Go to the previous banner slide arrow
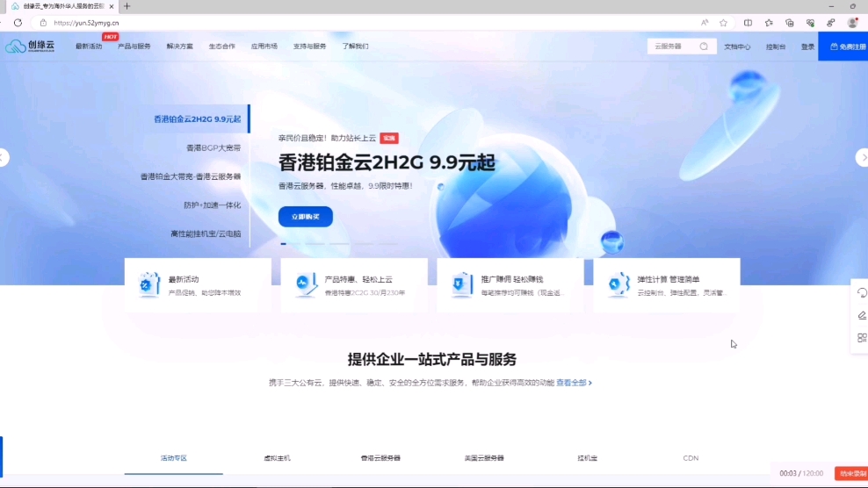The image size is (868, 488). click(4, 158)
